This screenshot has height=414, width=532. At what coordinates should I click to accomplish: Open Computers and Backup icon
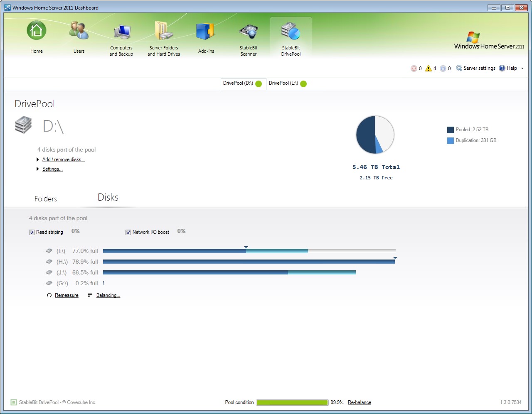point(122,32)
